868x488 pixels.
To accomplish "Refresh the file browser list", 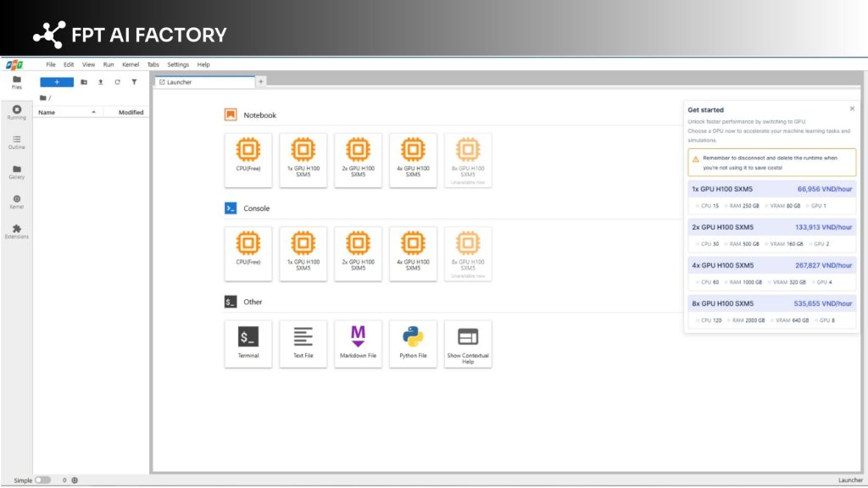I will [117, 81].
